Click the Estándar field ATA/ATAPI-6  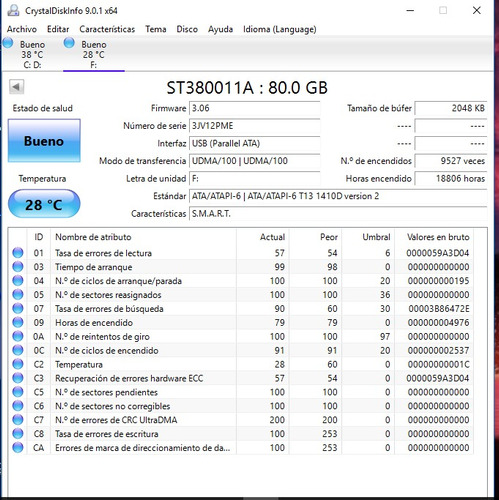pyautogui.click(x=338, y=196)
